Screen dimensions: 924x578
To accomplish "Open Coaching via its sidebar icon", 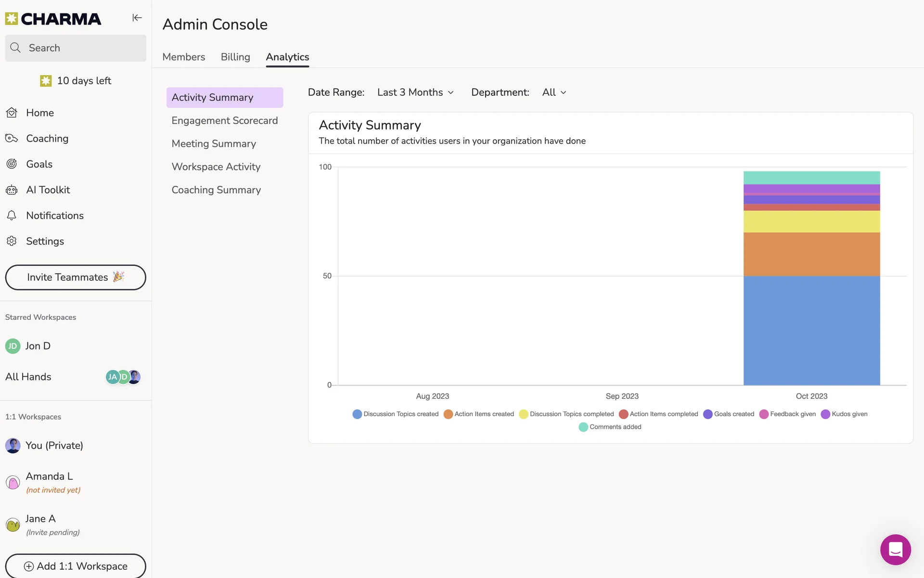I will 12,139.
